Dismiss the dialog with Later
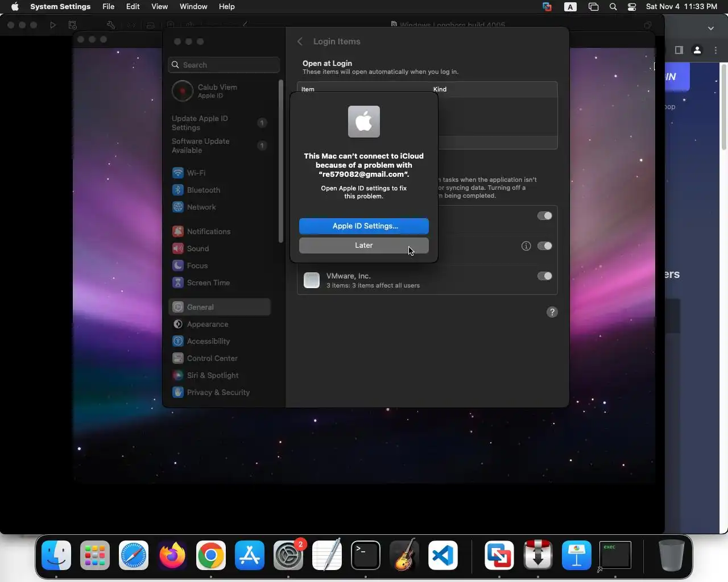This screenshot has width=728, height=582. [x=364, y=246]
